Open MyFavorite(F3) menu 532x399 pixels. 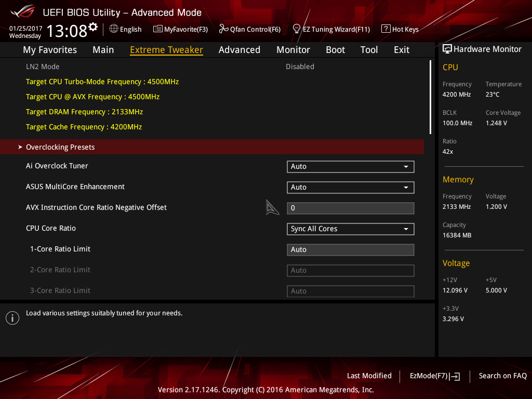tap(186, 29)
